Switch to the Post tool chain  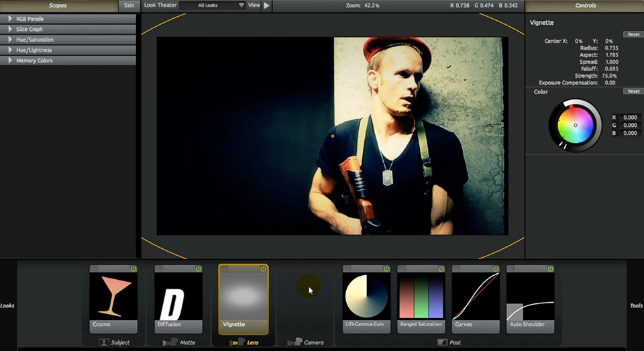click(449, 342)
